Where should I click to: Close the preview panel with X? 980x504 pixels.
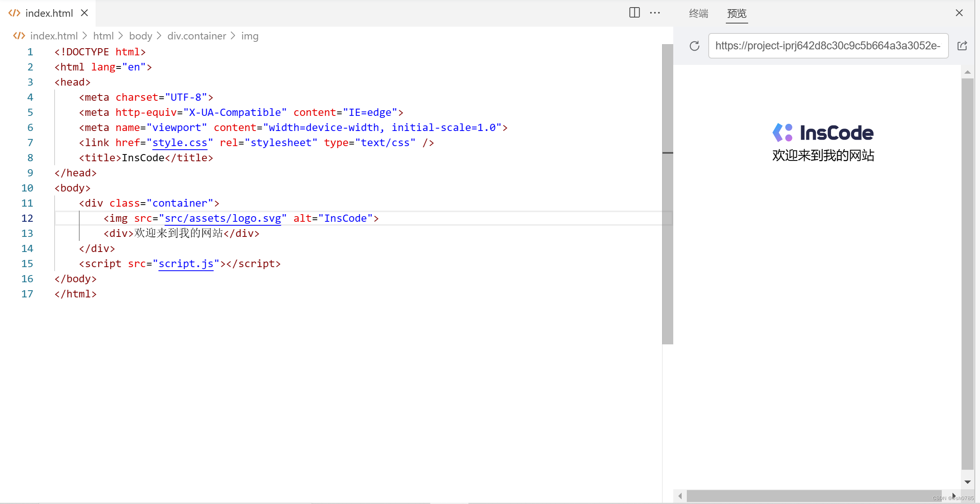[x=959, y=13]
